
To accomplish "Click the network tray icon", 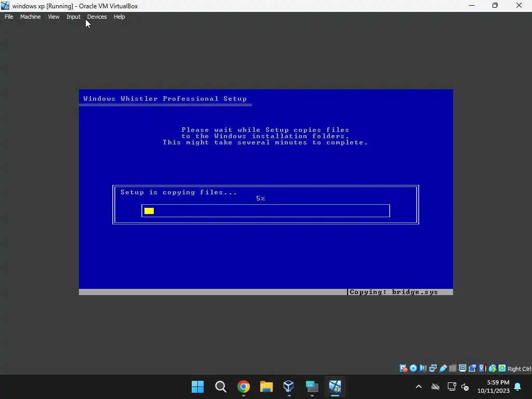I will pyautogui.click(x=451, y=387).
